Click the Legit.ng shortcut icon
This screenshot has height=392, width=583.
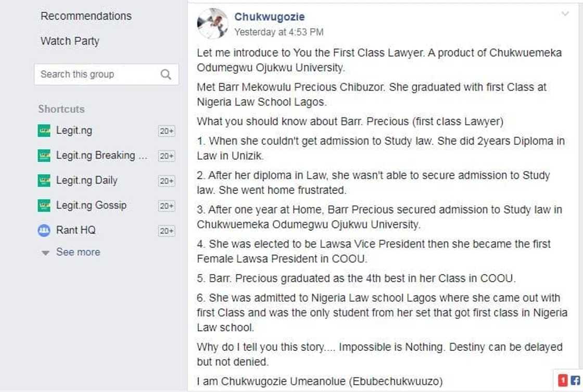[44, 130]
